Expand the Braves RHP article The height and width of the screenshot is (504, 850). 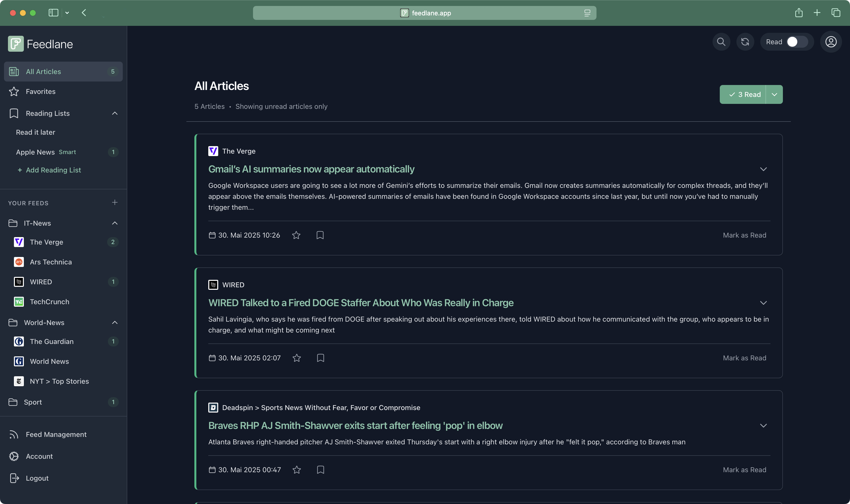click(x=763, y=425)
